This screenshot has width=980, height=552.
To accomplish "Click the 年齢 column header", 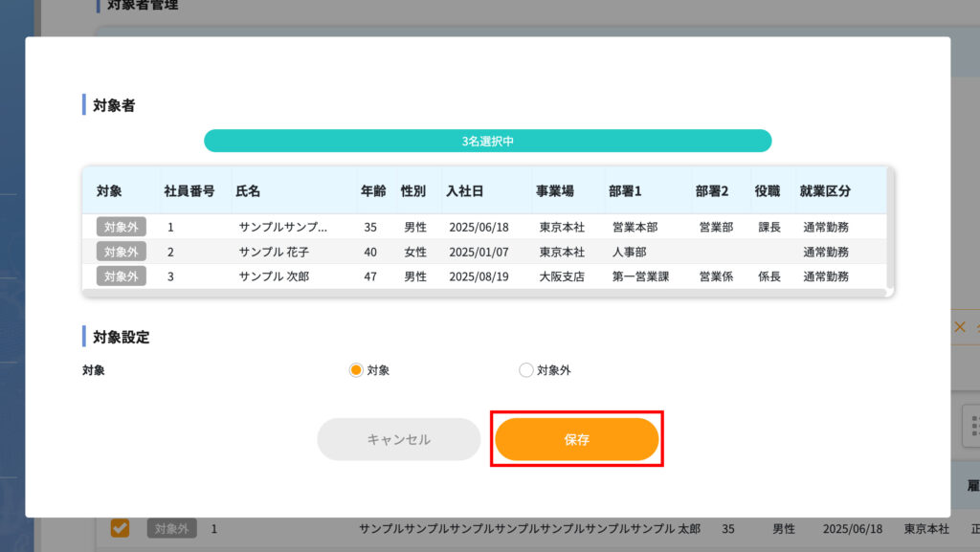I will tap(373, 190).
